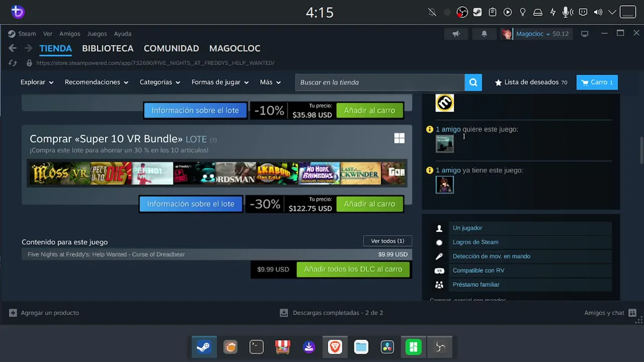Open the file manager in the taskbar
The image size is (644, 362).
click(361, 347)
